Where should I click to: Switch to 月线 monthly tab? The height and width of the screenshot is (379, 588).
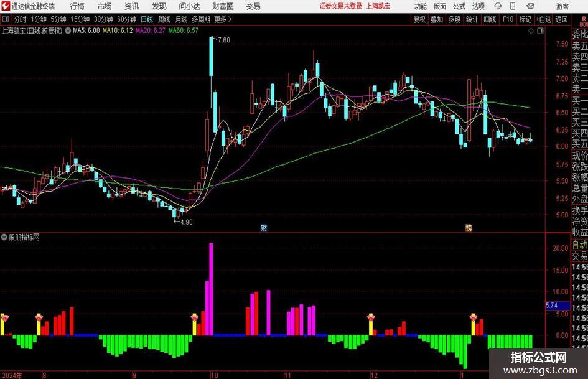pyautogui.click(x=181, y=19)
